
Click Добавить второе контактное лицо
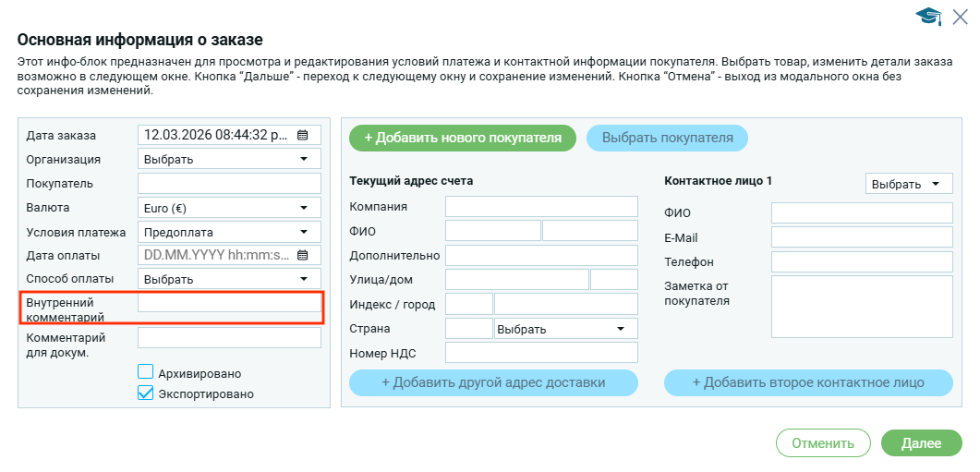coord(808,382)
